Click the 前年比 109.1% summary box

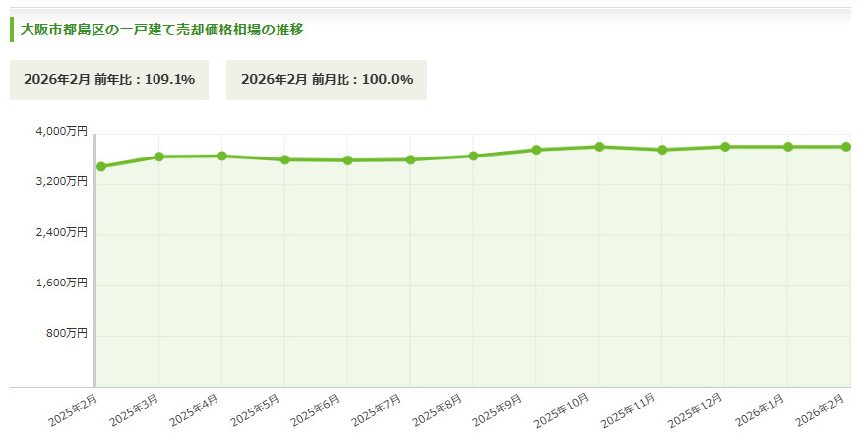pyautogui.click(x=109, y=80)
